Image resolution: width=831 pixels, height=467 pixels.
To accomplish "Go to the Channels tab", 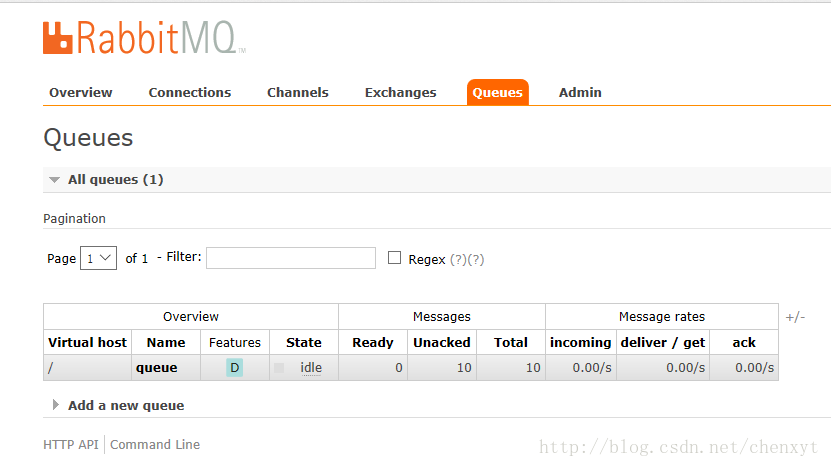I will click(298, 92).
